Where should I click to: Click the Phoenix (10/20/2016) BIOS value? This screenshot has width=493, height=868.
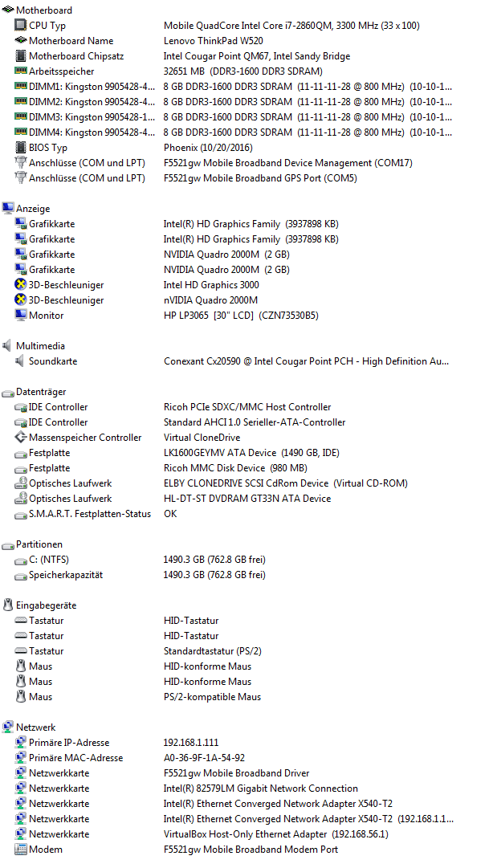click(x=208, y=148)
